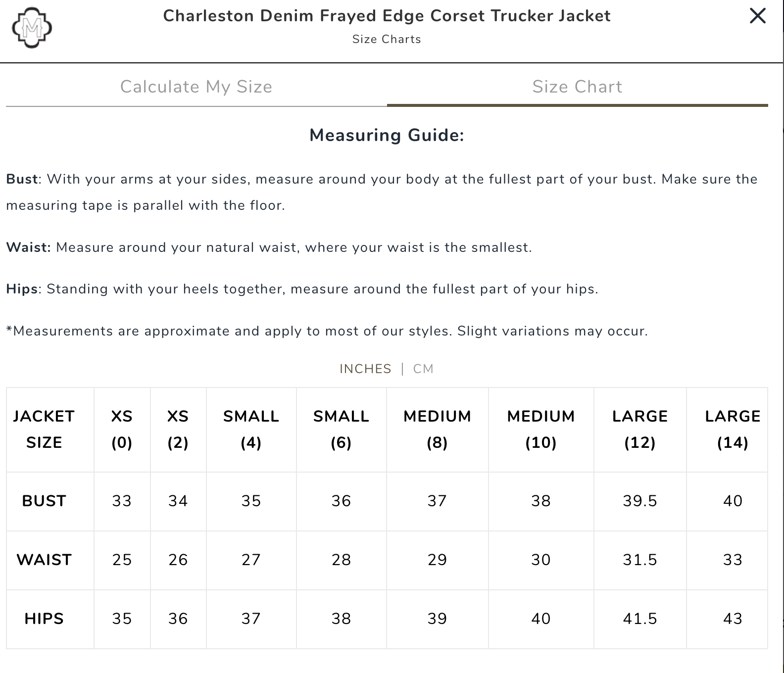The image size is (784, 673).
Task: Click the SMALL (4) column header
Action: coord(251,429)
